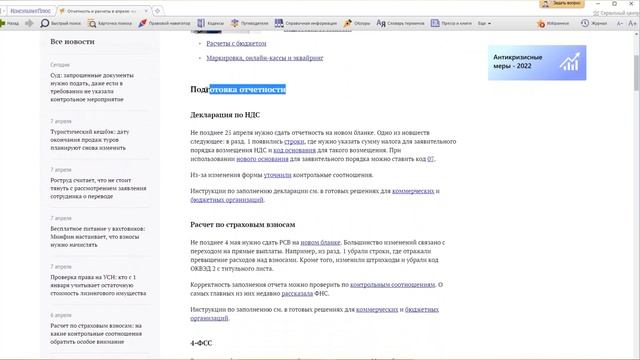The height and width of the screenshot is (360, 640).
Task: Open the строки link in НДС paragraph
Action: (294, 142)
